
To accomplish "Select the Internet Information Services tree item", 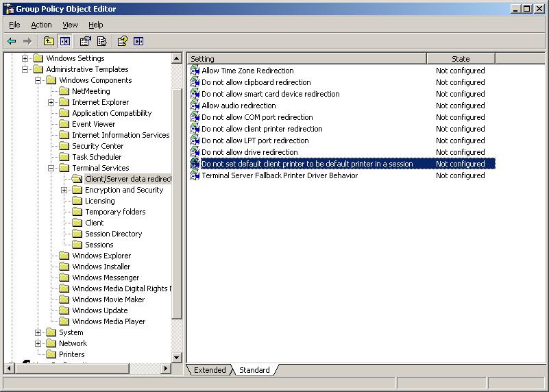I will 121,135.
